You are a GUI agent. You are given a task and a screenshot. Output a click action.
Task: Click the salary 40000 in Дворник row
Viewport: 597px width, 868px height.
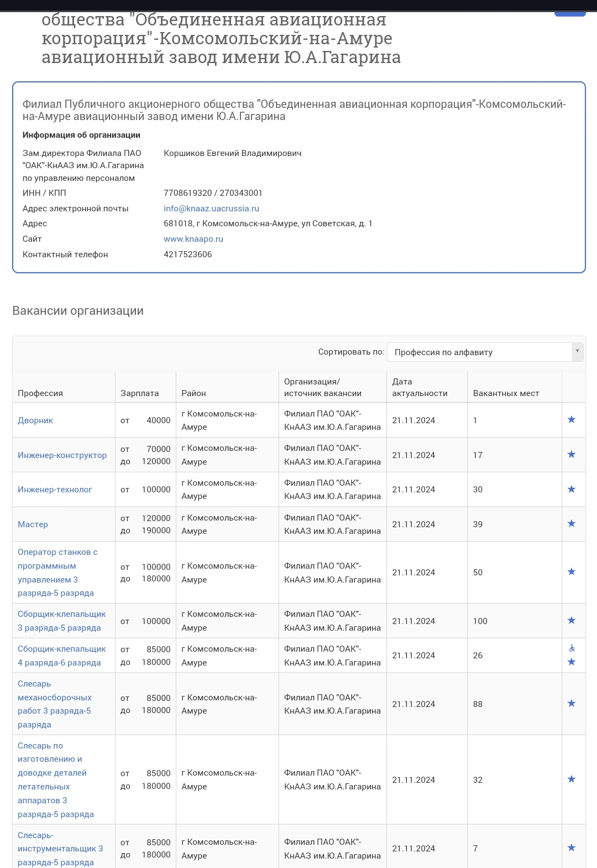[159, 420]
